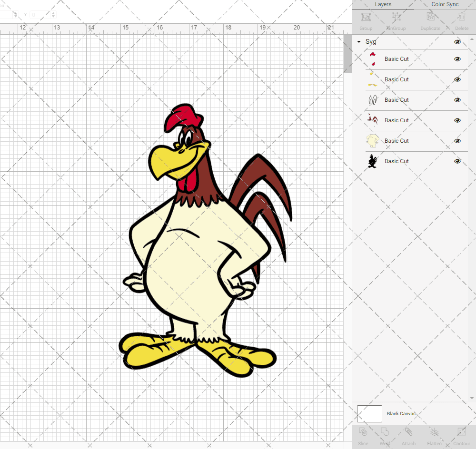This screenshot has height=449, width=476.
Task: Click the Slice tool icon
Action: (x=363, y=432)
